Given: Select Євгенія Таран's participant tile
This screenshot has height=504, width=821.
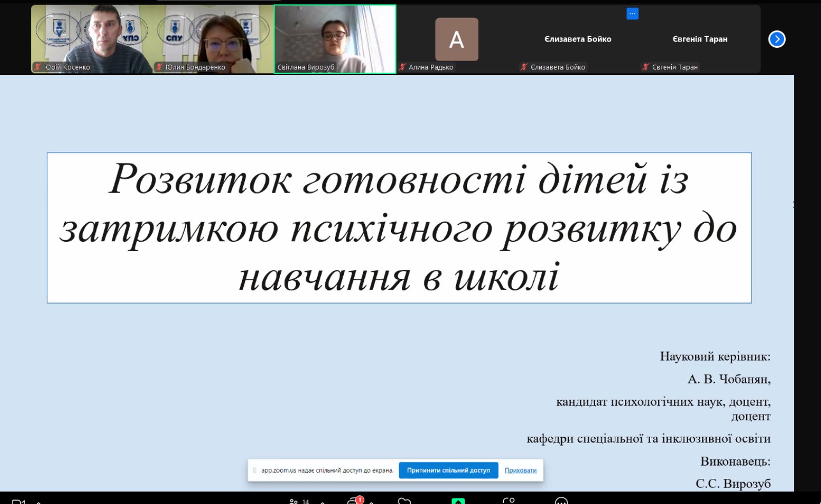Looking at the screenshot, I should [x=699, y=39].
